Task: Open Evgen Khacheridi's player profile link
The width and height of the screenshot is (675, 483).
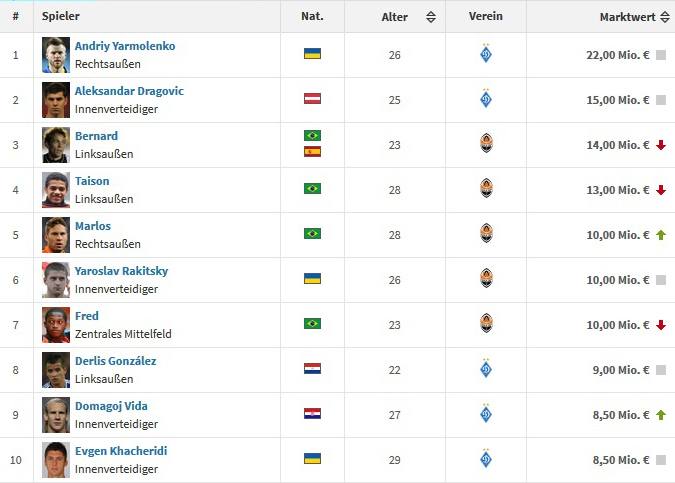Action: 121,451
